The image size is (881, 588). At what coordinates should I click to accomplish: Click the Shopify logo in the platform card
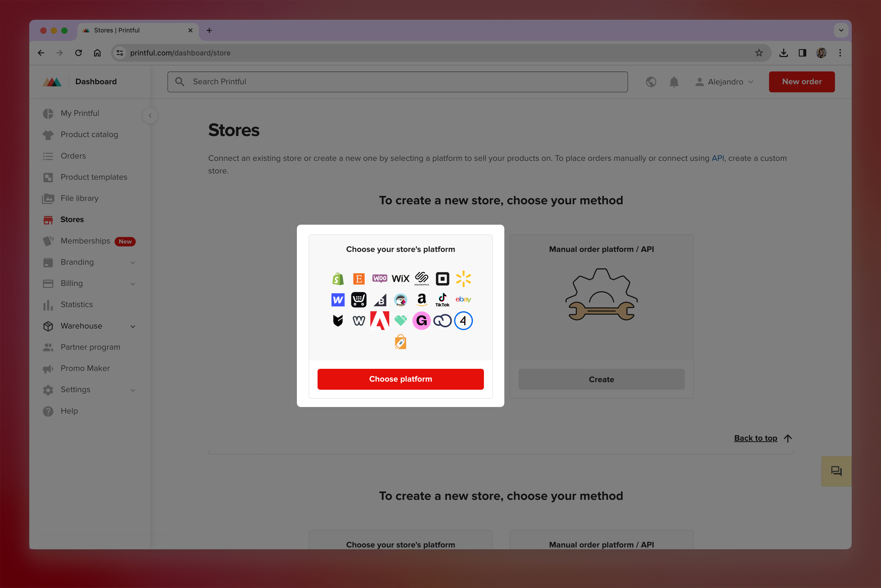pyautogui.click(x=338, y=279)
